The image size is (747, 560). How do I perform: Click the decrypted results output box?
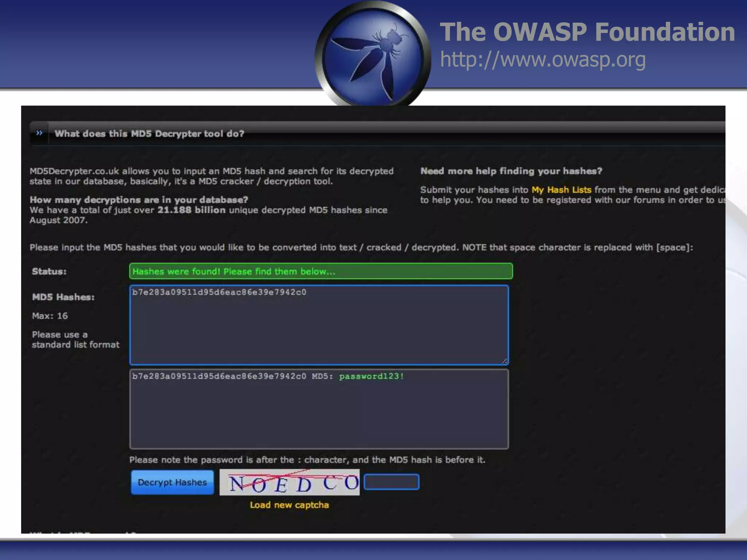click(x=319, y=409)
